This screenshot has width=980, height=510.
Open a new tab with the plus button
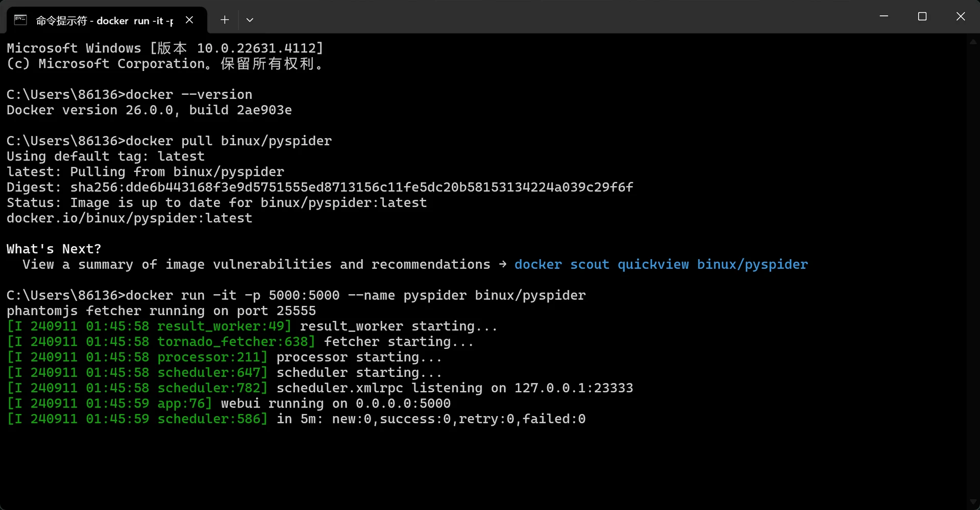click(225, 20)
